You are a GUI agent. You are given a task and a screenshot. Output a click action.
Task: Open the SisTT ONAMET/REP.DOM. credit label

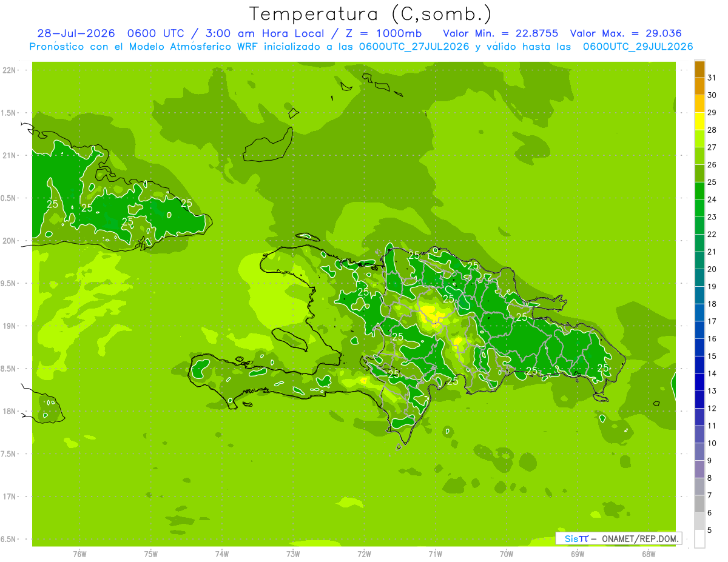[x=618, y=538]
